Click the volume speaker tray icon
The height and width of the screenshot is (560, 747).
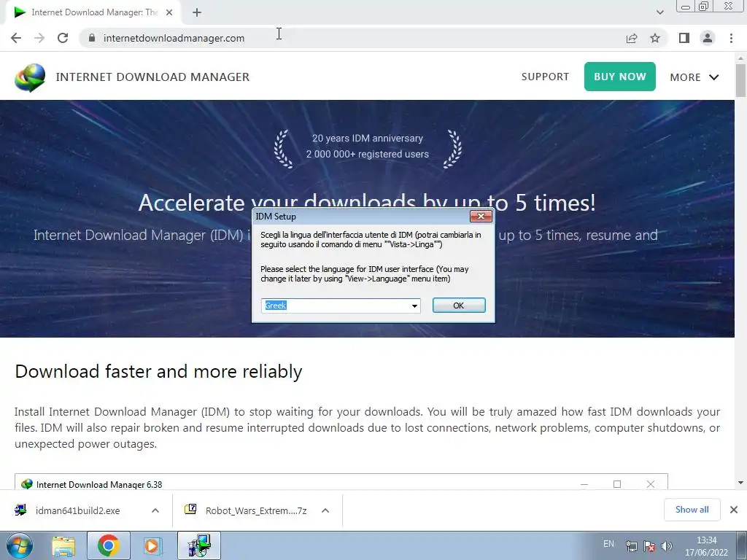tap(667, 546)
